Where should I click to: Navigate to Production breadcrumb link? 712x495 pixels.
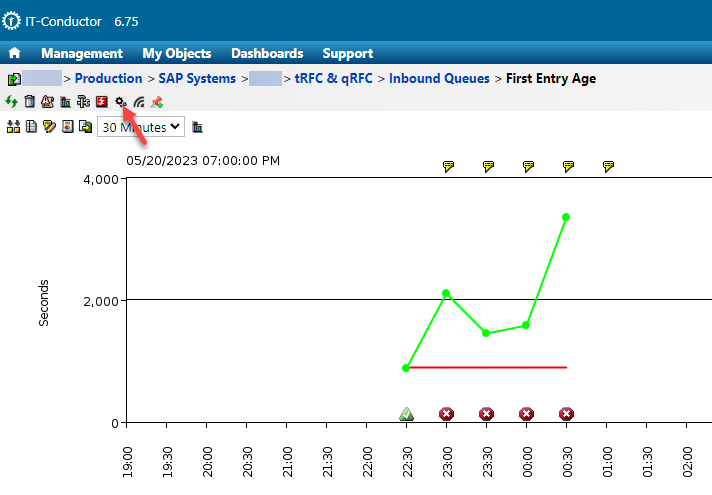[x=108, y=78]
